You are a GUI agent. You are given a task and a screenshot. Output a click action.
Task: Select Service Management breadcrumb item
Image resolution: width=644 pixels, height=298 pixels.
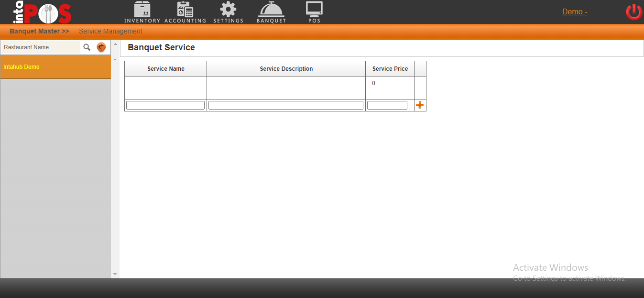pyautogui.click(x=110, y=31)
